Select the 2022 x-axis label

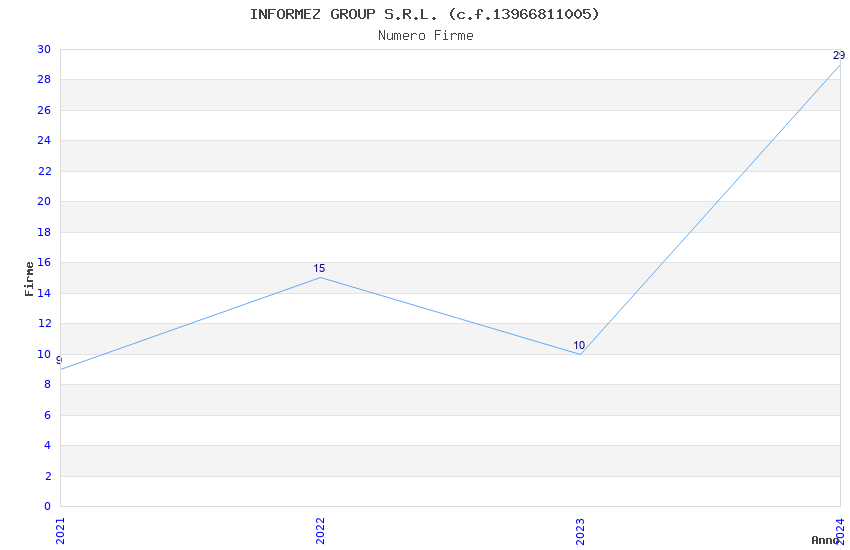(320, 531)
